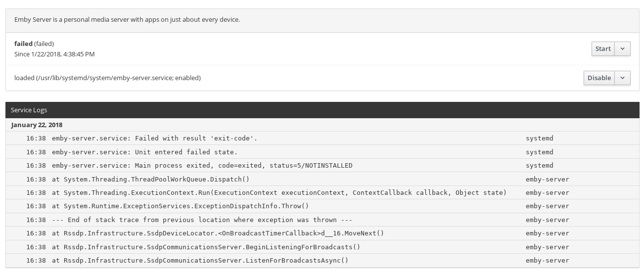Click the 'Since 1/22/2018' timestamp text
Image resolution: width=644 pixels, height=275 pixels.
(x=54, y=54)
